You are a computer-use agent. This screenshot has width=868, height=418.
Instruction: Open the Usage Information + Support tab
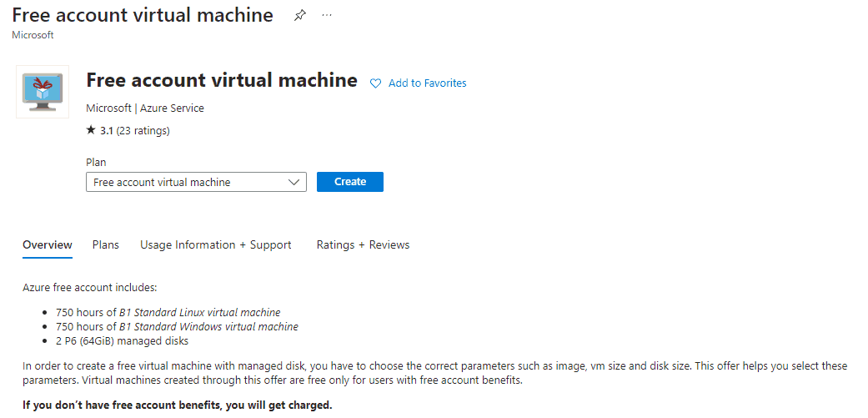pos(215,244)
